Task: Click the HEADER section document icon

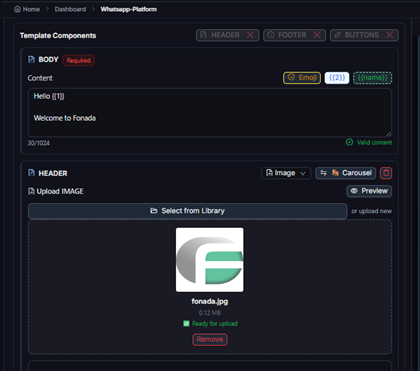Action: pyautogui.click(x=31, y=173)
